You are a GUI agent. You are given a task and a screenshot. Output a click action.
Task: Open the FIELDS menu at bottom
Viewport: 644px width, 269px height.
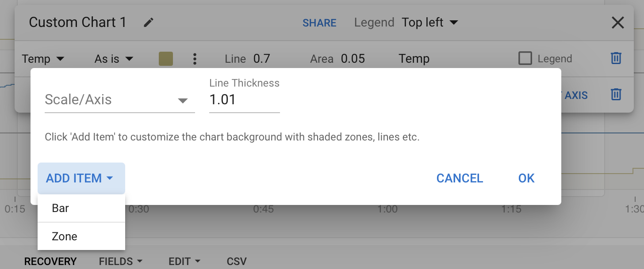pos(121,261)
